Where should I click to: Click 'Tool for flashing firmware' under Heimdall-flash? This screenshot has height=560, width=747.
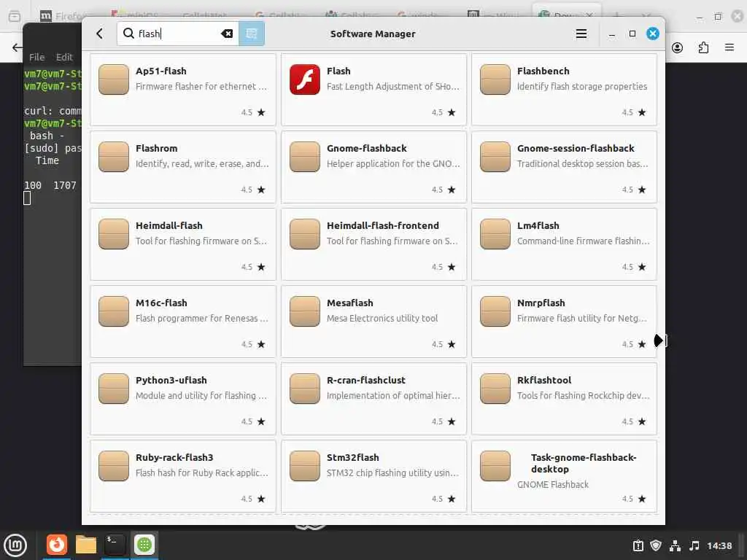point(201,241)
